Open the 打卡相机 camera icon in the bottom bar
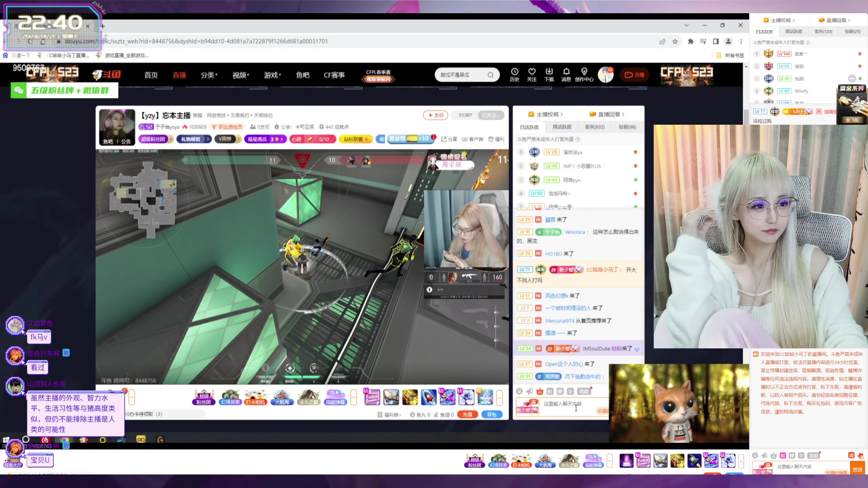The width and height of the screenshot is (868, 488). pyautogui.click(x=521, y=461)
